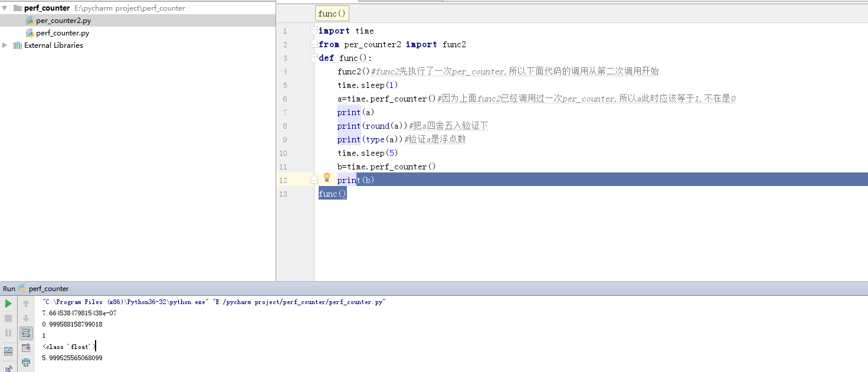Screen dimensions: 868x372
Task: Click the func() breadcrumb tooltip
Action: pyautogui.click(x=332, y=13)
